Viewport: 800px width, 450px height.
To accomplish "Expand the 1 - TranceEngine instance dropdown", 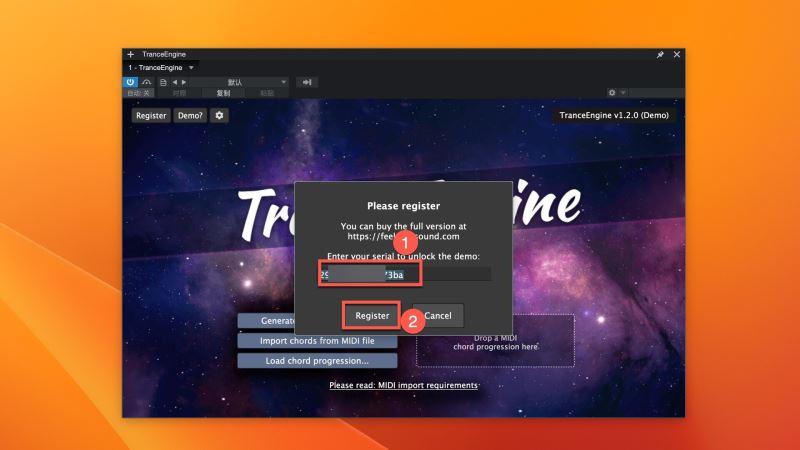I will tap(191, 67).
